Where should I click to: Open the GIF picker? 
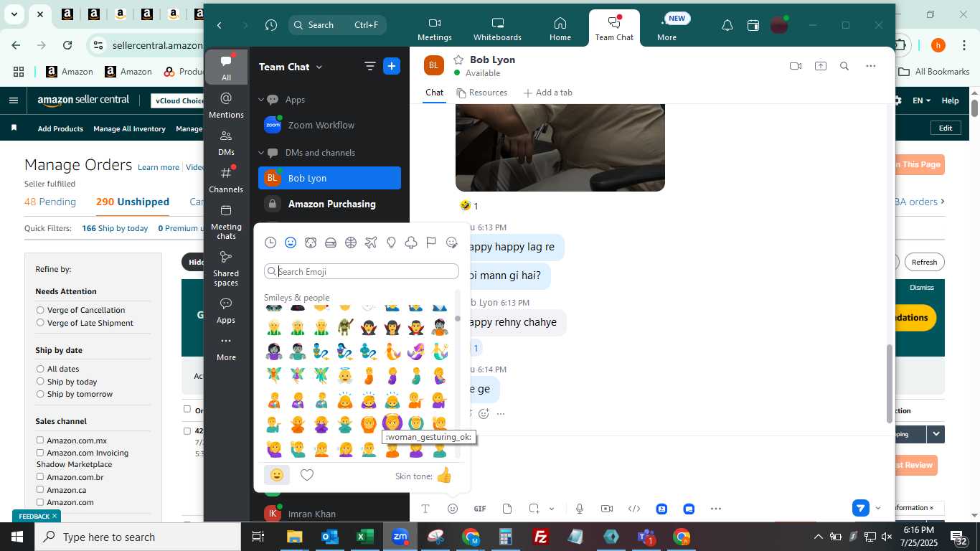coord(480,509)
